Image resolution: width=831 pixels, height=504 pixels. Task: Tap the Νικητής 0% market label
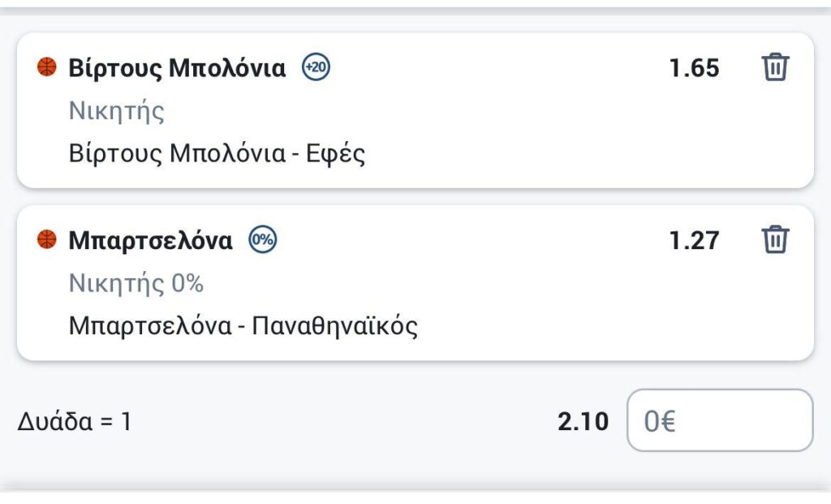(136, 283)
